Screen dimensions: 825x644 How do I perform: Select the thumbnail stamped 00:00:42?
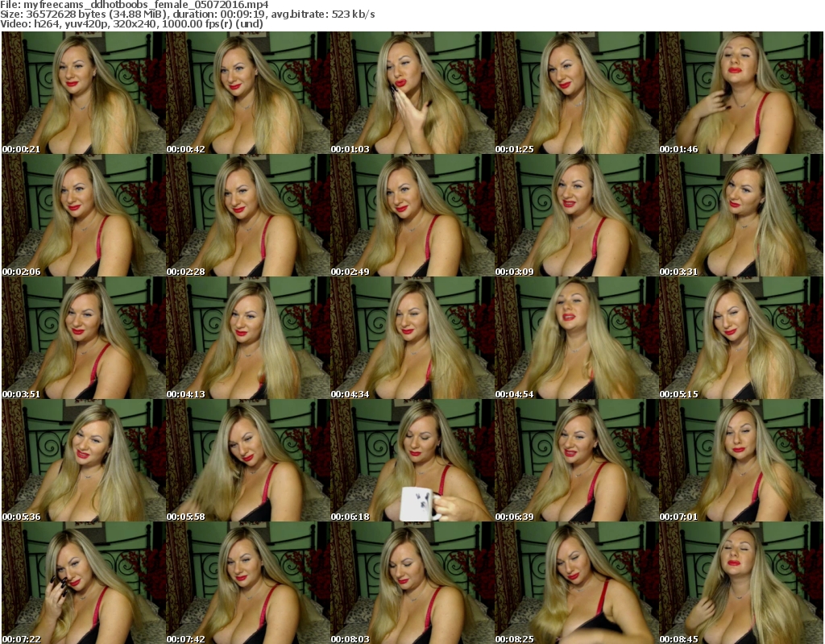tap(248, 93)
